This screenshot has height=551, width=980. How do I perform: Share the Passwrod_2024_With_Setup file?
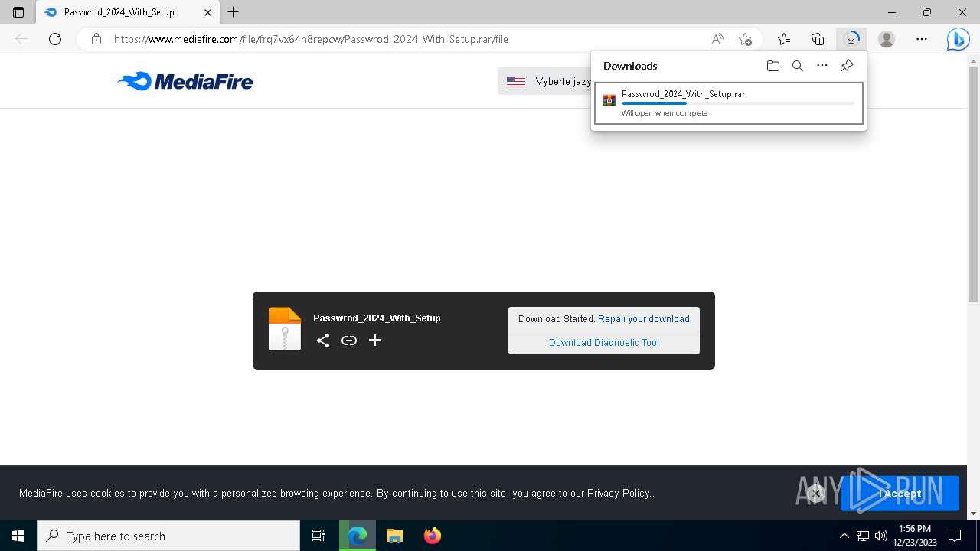coord(323,341)
